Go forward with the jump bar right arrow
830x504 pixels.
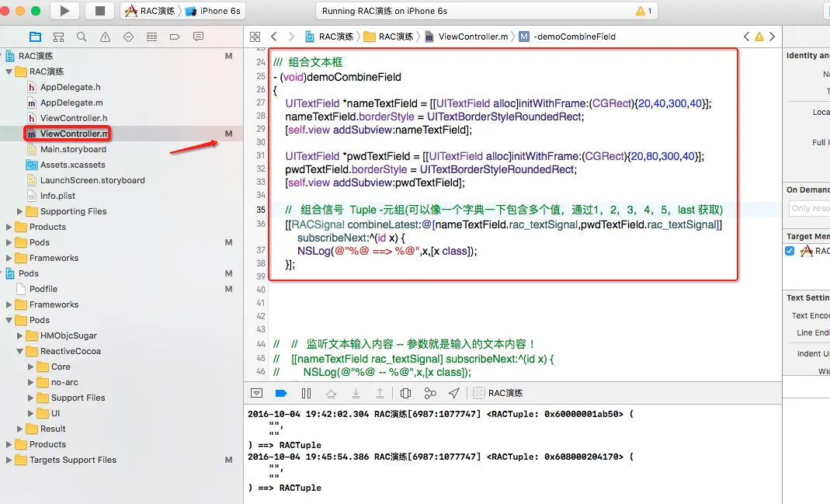tap(291, 36)
